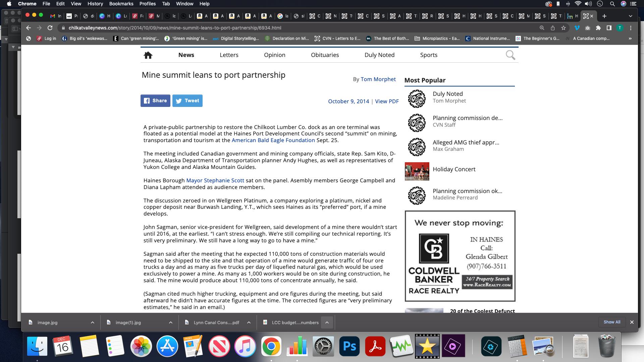Launch Photoshop from the dock
Viewport: 644px width, 362px height.
pyautogui.click(x=349, y=346)
